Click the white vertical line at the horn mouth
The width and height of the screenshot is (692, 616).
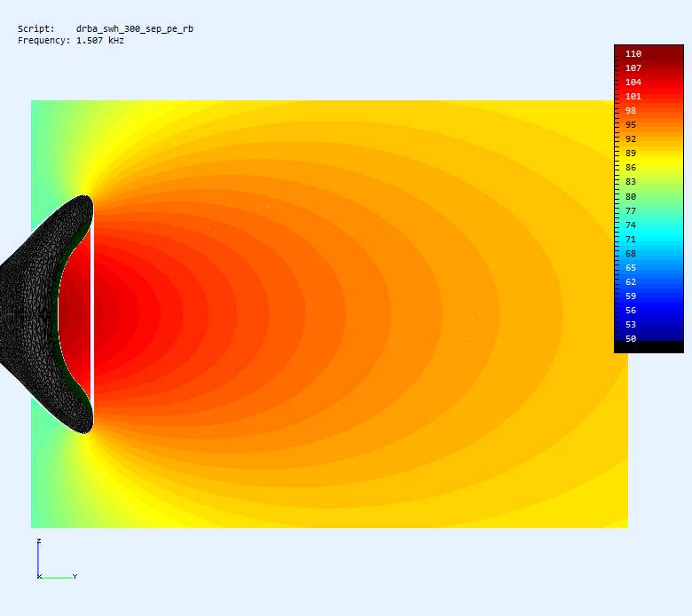[x=91, y=314]
